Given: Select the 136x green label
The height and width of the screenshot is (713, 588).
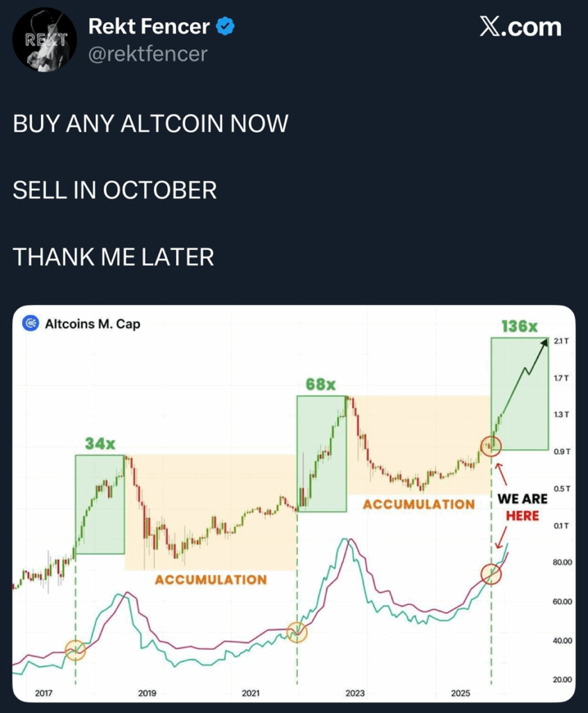Looking at the screenshot, I should [x=519, y=326].
